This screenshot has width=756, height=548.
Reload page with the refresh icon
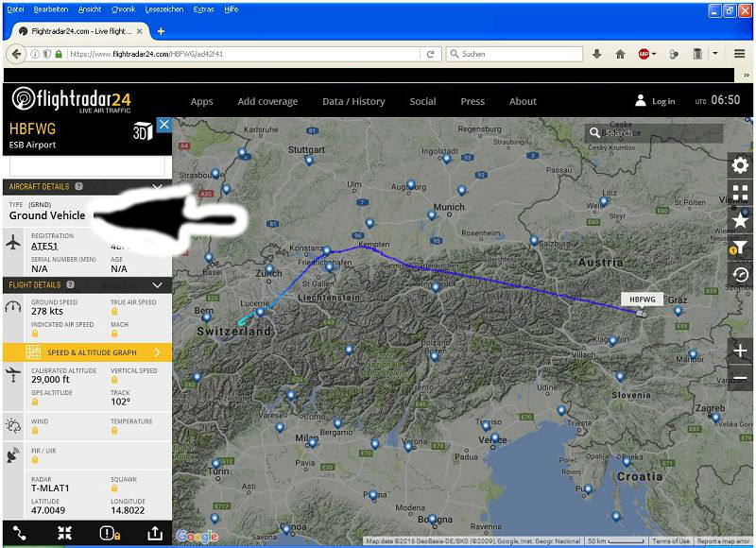431,54
